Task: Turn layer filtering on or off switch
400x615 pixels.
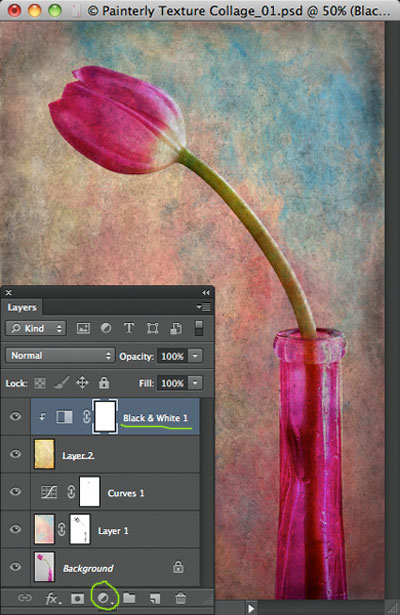Action: coord(199,328)
